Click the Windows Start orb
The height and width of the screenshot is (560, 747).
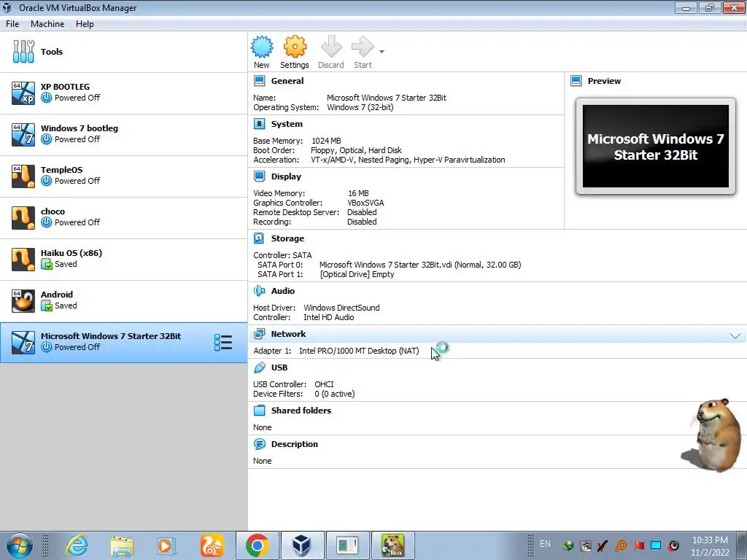[x=20, y=545]
